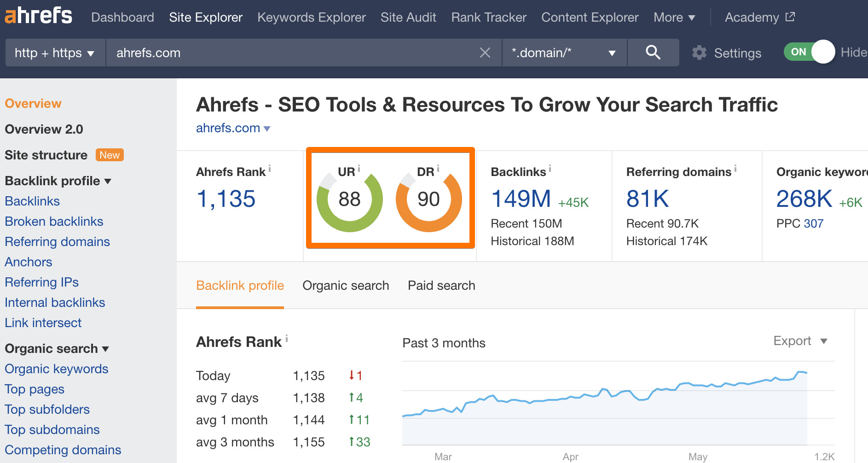Open Site Audit from the navigation bar

click(x=408, y=17)
